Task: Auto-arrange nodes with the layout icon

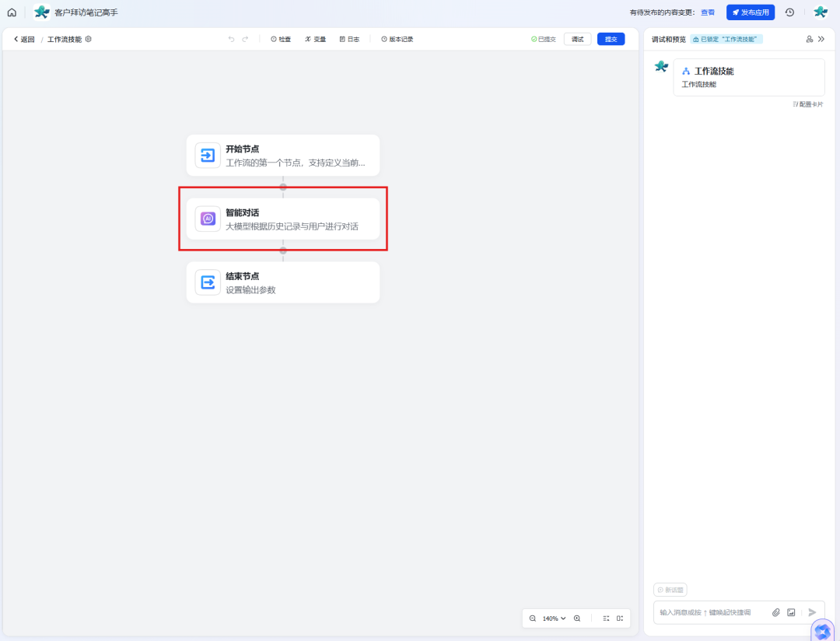Action: coord(606,618)
